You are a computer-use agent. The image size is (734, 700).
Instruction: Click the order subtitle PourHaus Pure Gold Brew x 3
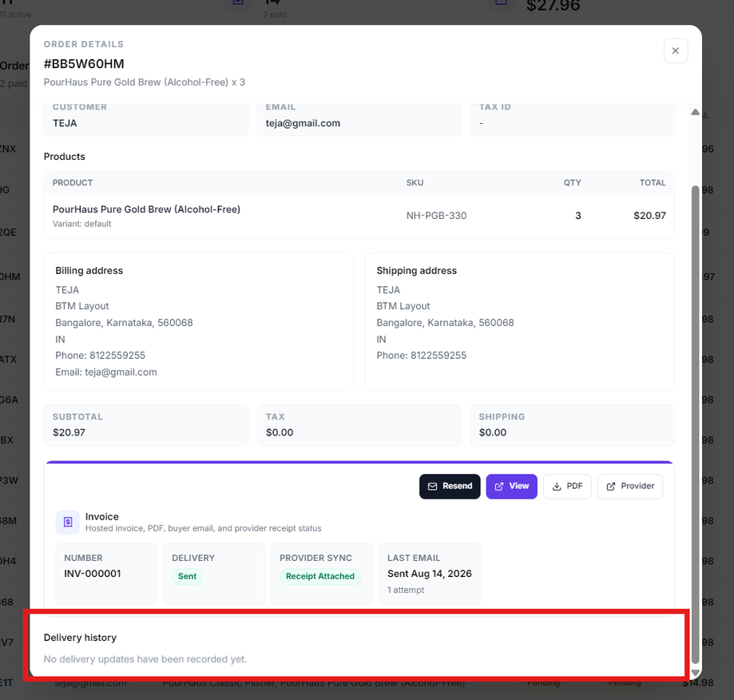145,82
